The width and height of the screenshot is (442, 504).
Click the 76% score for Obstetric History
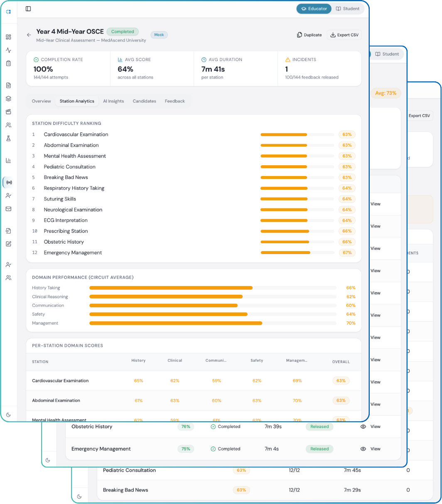click(x=186, y=426)
